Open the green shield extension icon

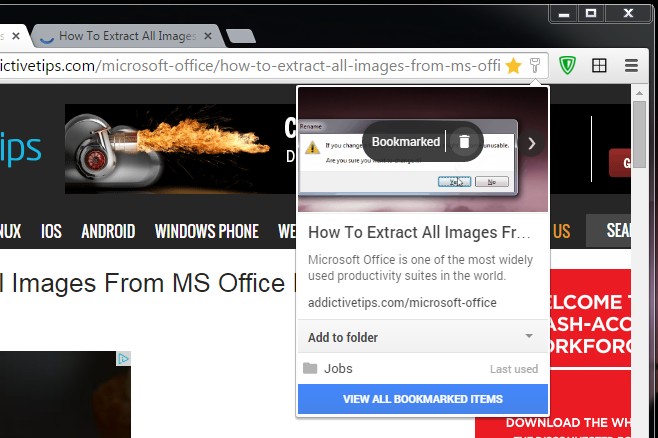[567, 65]
